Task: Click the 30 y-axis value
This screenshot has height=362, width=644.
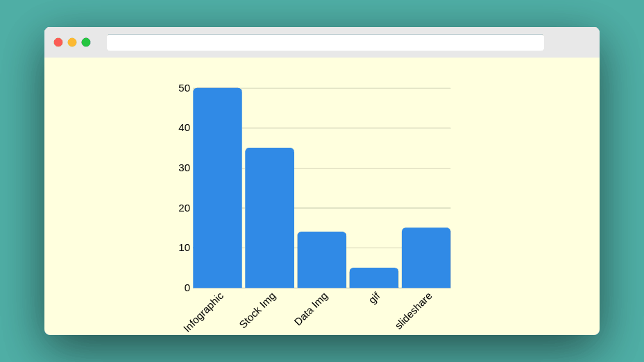Action: (x=185, y=168)
